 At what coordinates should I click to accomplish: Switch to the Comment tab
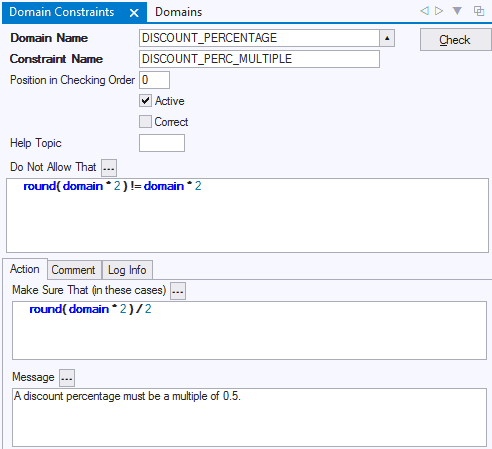(73, 270)
